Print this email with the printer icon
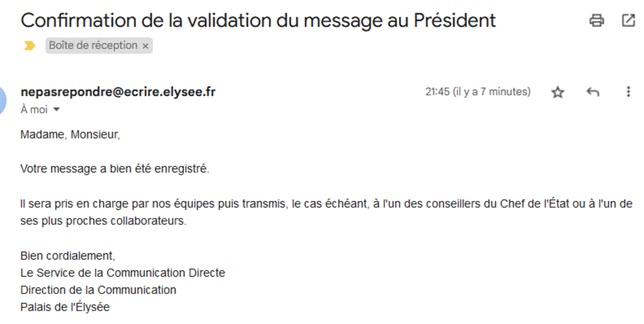Viewport: 644px width, 324px height. [x=596, y=21]
